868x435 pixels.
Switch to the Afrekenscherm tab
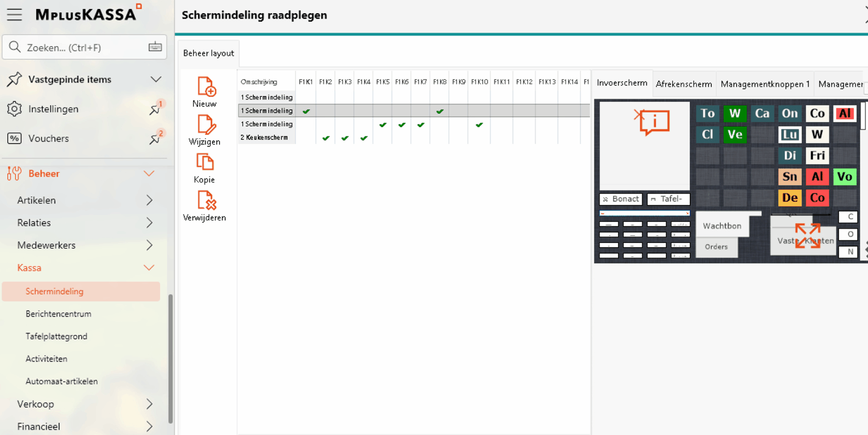tap(684, 84)
